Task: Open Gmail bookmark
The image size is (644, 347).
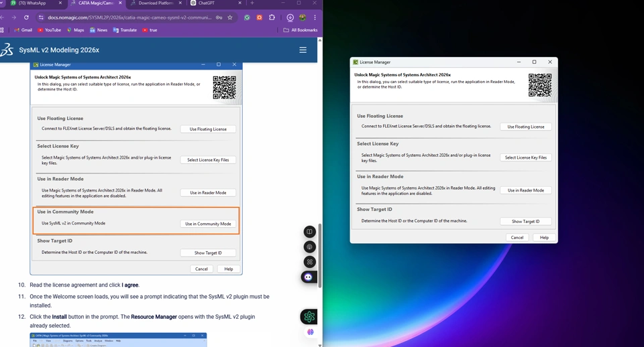Action: coord(23,30)
